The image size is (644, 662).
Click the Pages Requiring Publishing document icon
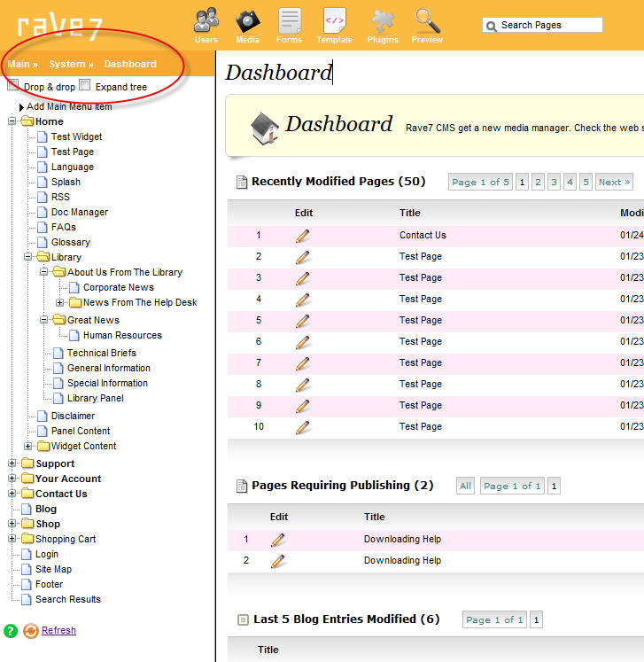pyautogui.click(x=242, y=486)
